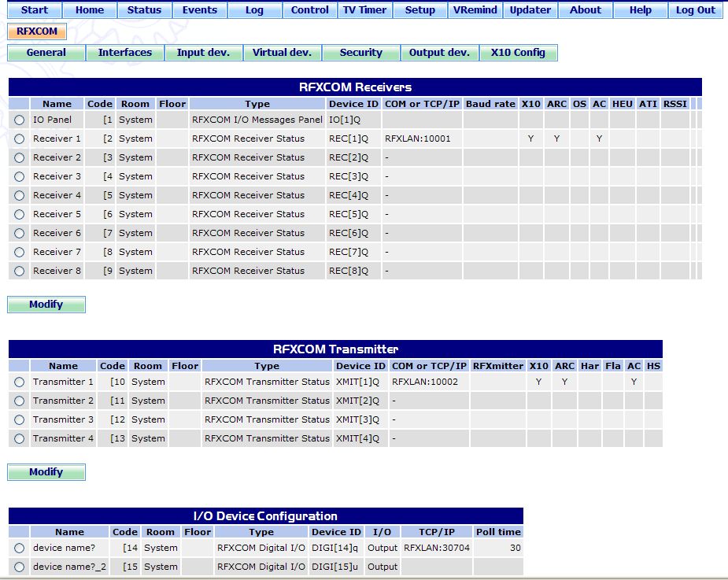Open the Security sub-tab

point(360,53)
